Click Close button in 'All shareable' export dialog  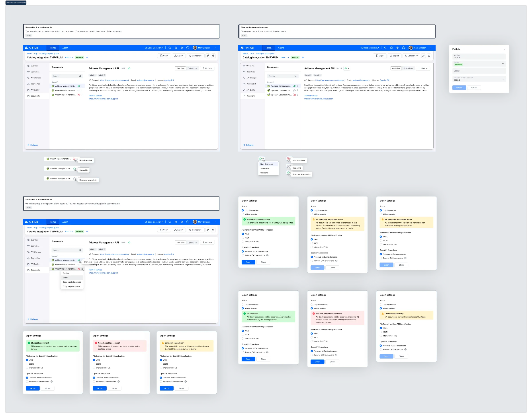(x=263, y=359)
